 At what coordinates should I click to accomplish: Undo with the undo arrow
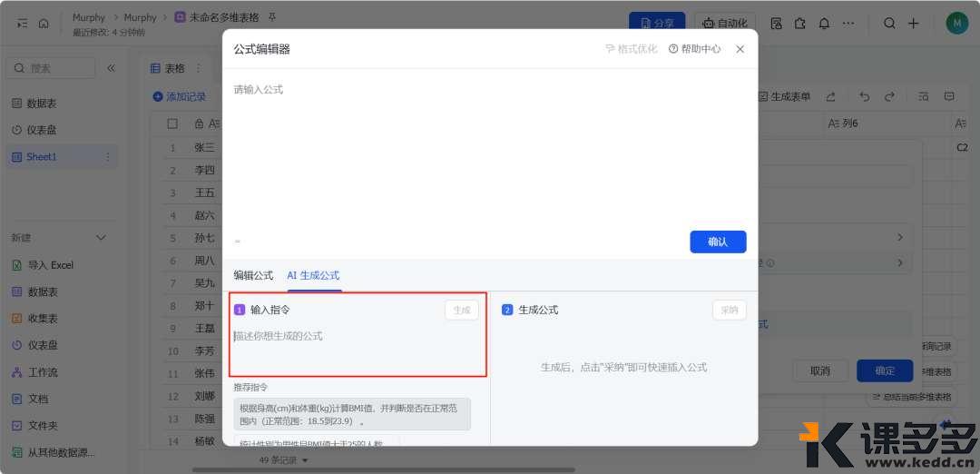pyautogui.click(x=865, y=97)
